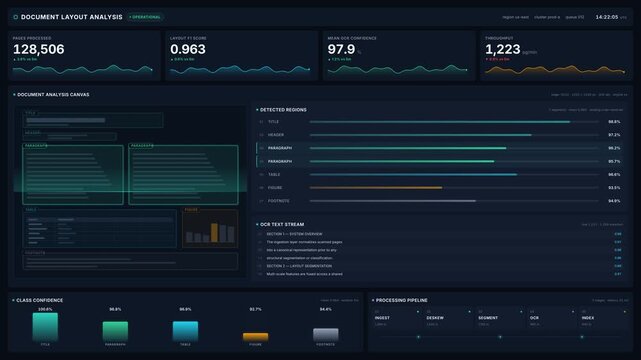Click the Class Confidence heading
Image resolution: width=641 pixels, height=360 pixels.
(40, 300)
